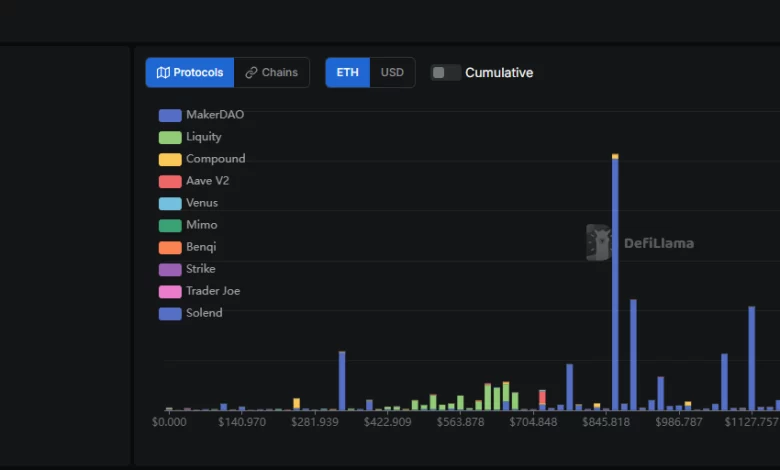Click the $704.848 axis label
Image resolution: width=780 pixels, height=470 pixels.
(x=533, y=422)
